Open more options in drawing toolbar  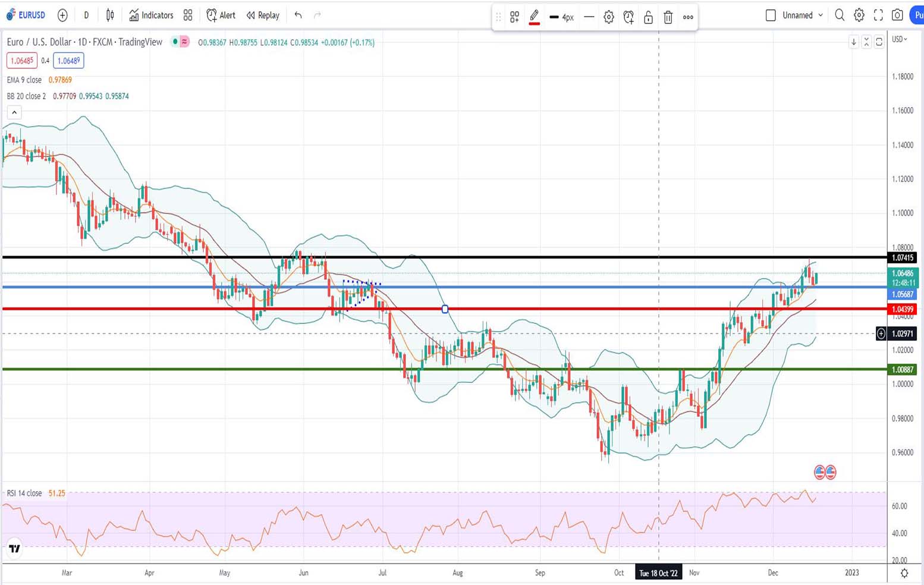(x=688, y=17)
